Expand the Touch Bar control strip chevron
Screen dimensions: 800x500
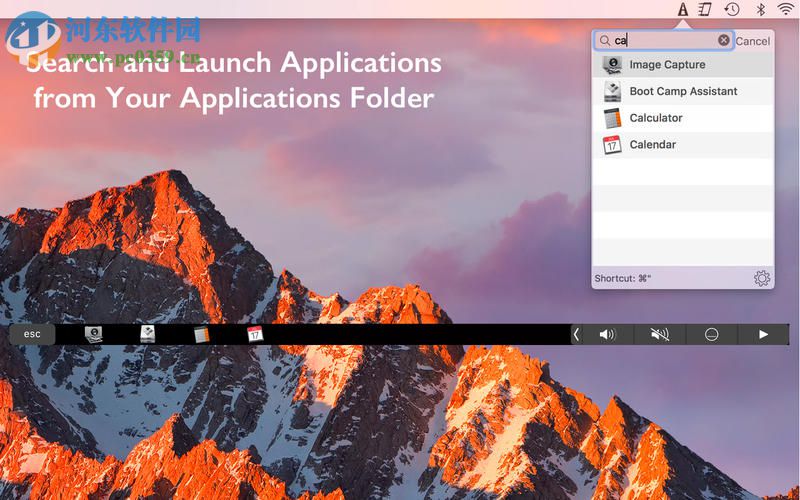pos(576,334)
